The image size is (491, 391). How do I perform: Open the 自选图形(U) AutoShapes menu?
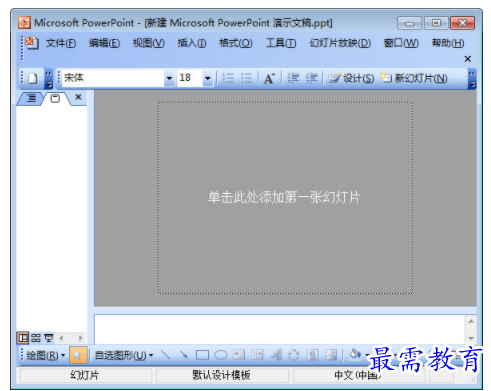pyautogui.click(x=124, y=355)
